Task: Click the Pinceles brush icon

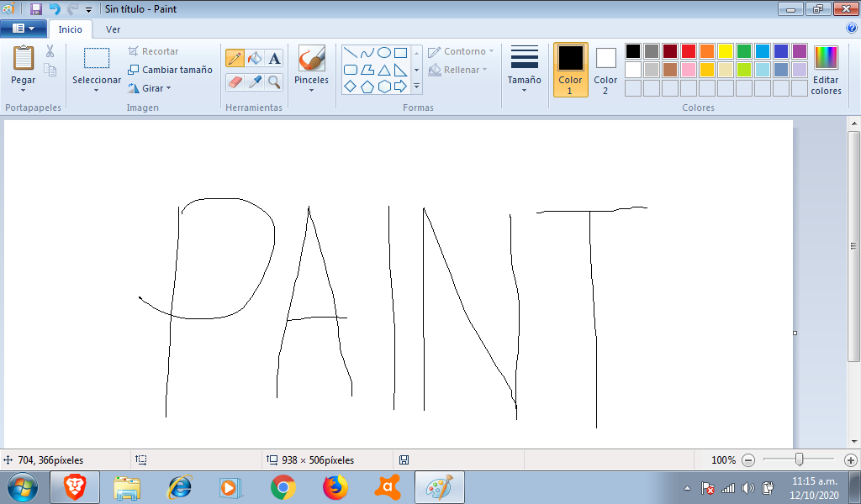Action: click(x=311, y=58)
